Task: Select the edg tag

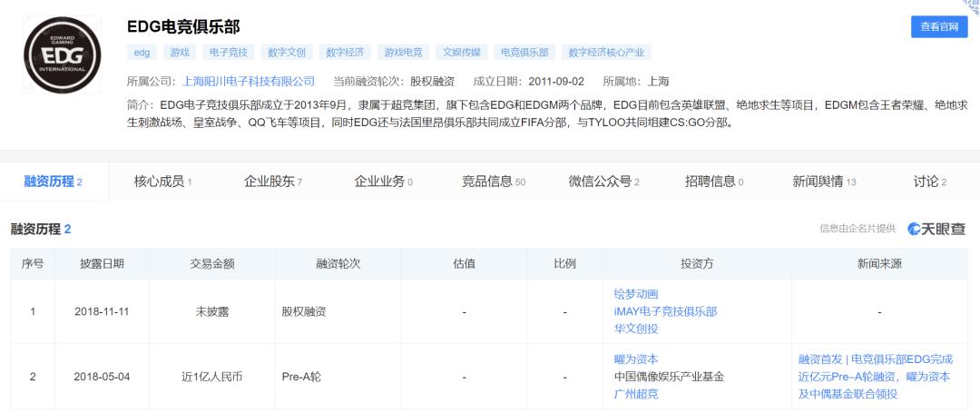Action: [x=142, y=53]
